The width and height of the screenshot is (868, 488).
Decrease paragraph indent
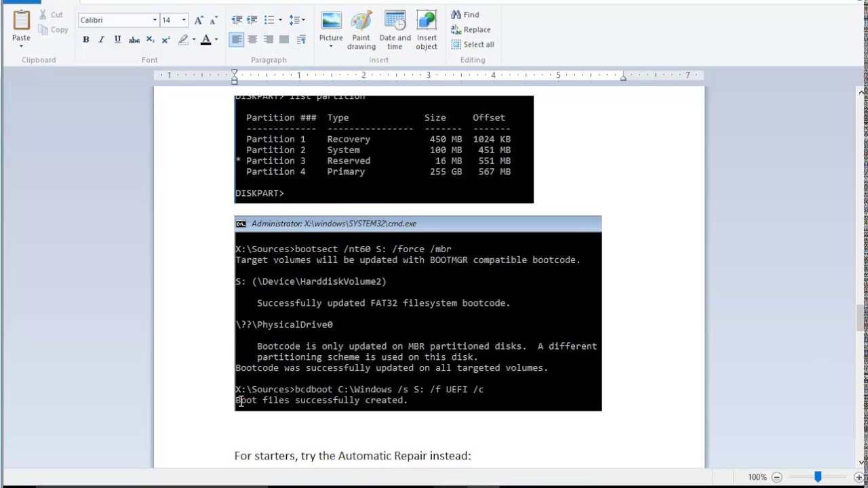[x=237, y=20]
